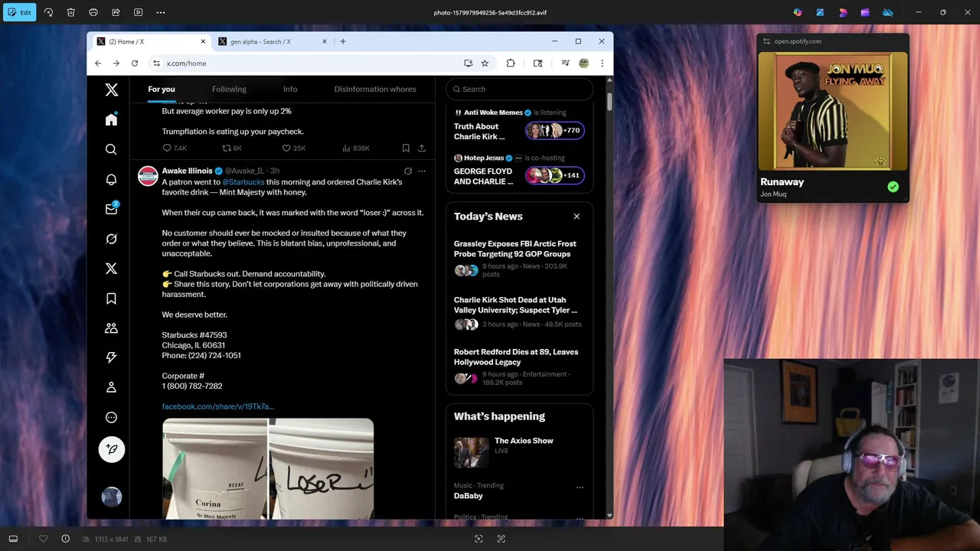Open Grok icon in X sidebar

(x=111, y=239)
